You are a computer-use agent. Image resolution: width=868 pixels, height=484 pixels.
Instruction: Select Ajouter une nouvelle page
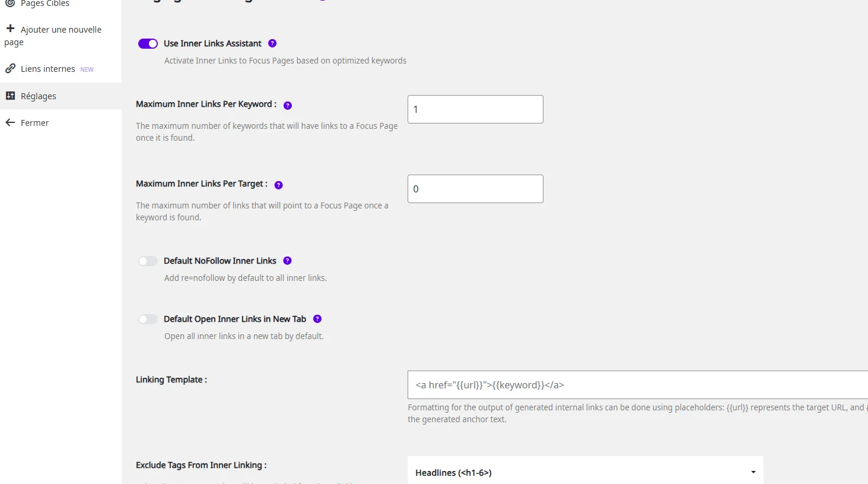coord(61,35)
